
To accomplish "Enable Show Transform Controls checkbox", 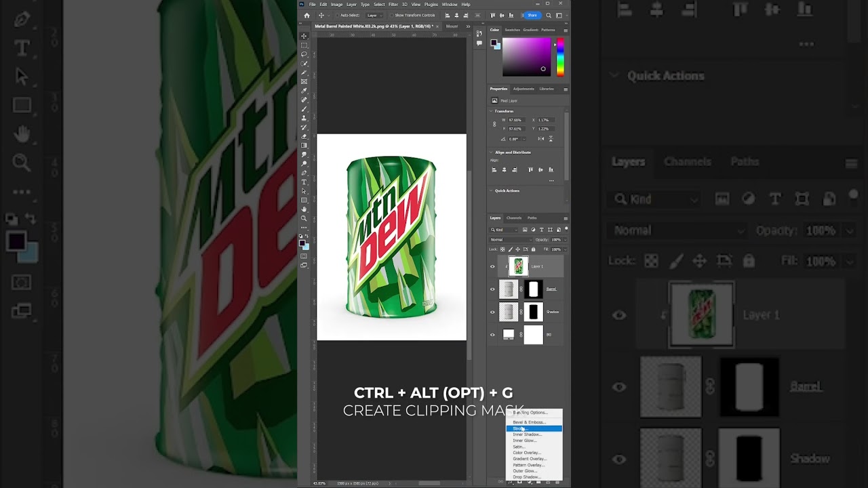I will [393, 15].
